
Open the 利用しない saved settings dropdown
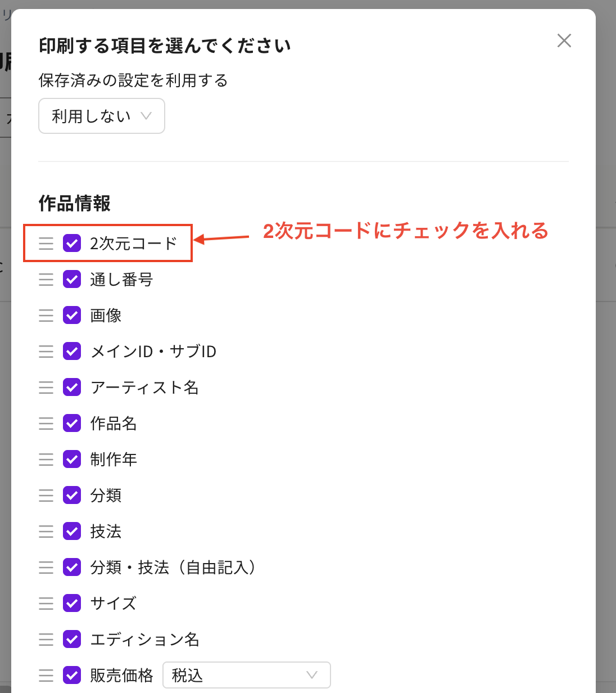click(101, 116)
